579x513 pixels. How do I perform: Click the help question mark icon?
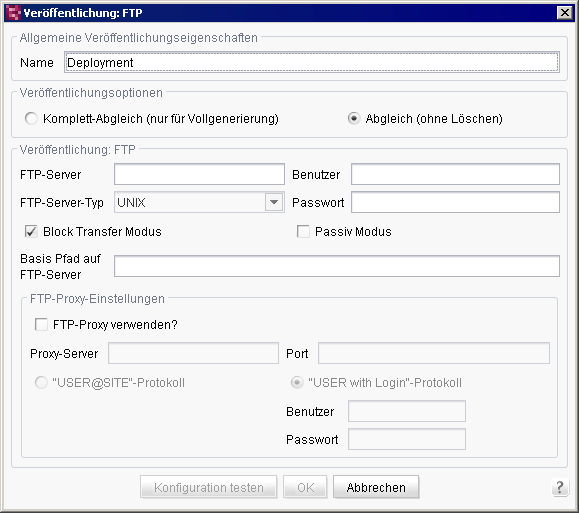(x=559, y=488)
